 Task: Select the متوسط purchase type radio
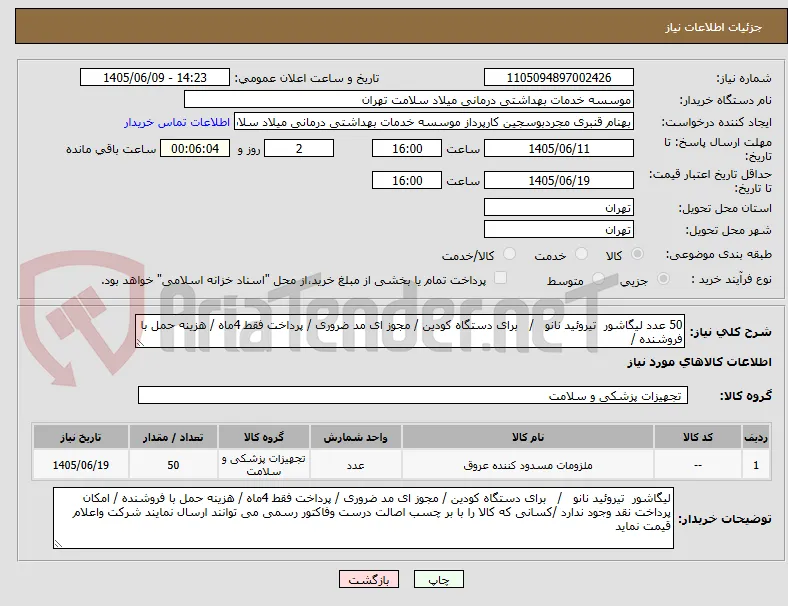pyautogui.click(x=598, y=278)
